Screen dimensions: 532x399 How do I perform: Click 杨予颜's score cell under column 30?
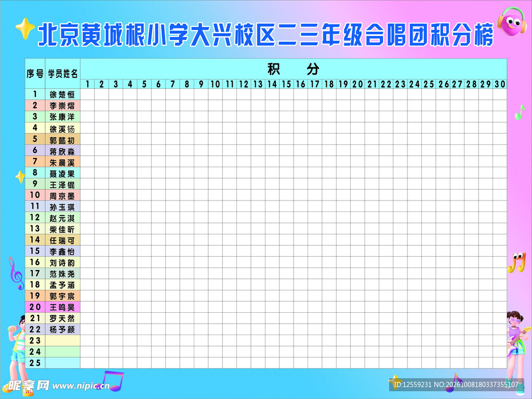click(x=500, y=329)
